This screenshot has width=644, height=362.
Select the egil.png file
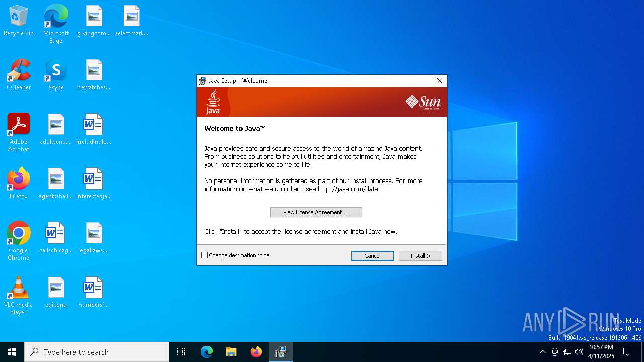click(56, 293)
